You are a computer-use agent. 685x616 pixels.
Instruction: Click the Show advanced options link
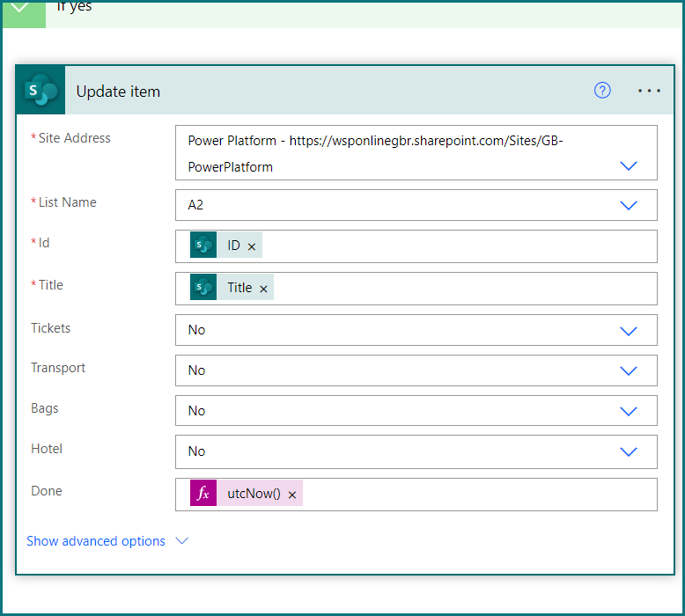(96, 541)
